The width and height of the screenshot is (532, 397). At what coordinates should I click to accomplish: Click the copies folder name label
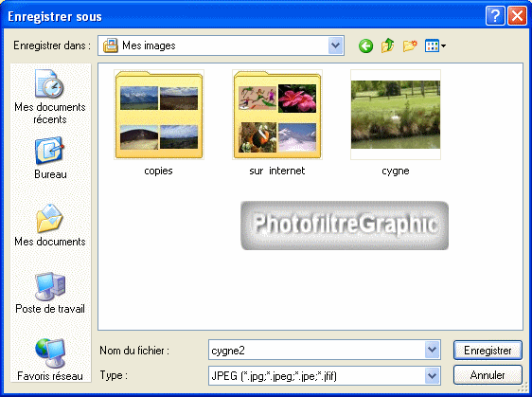(158, 171)
